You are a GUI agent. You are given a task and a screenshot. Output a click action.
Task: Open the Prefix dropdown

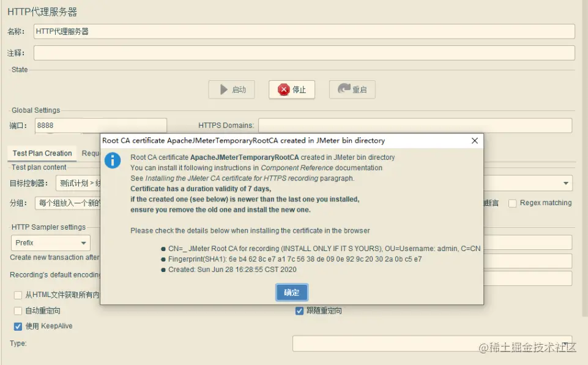click(x=51, y=243)
